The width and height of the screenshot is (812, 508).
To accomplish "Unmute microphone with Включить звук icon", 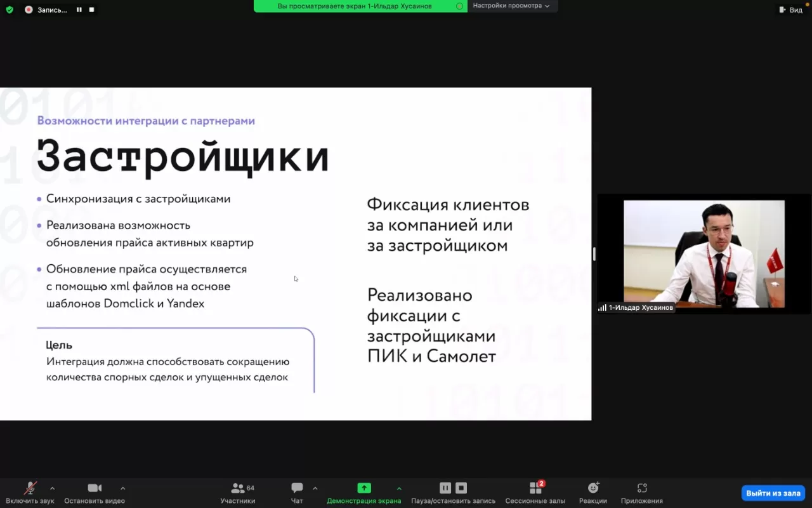I will [30, 488].
